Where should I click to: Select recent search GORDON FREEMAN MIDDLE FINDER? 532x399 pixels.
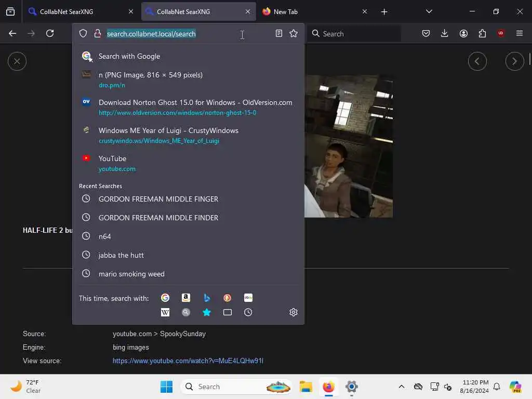[x=188, y=218]
